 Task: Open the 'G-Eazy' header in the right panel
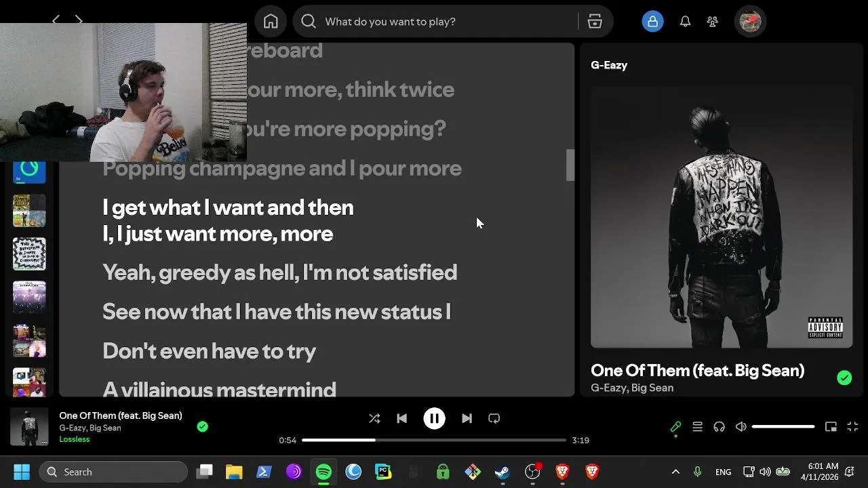(609, 65)
